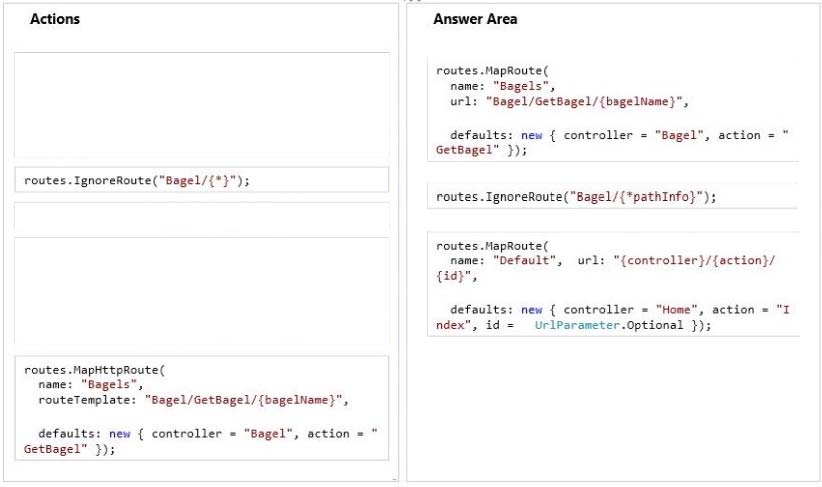Click the Answer Area heading
The height and width of the screenshot is (487, 822).
click(475, 19)
